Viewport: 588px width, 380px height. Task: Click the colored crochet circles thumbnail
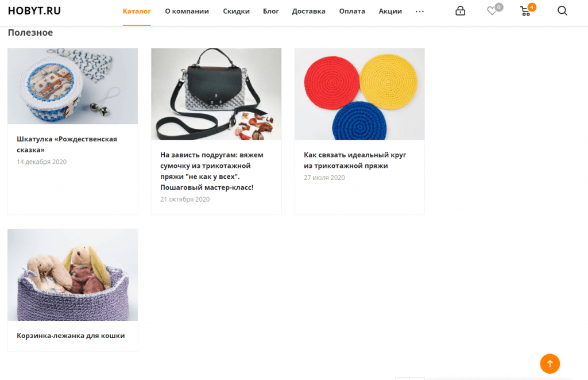tap(359, 94)
